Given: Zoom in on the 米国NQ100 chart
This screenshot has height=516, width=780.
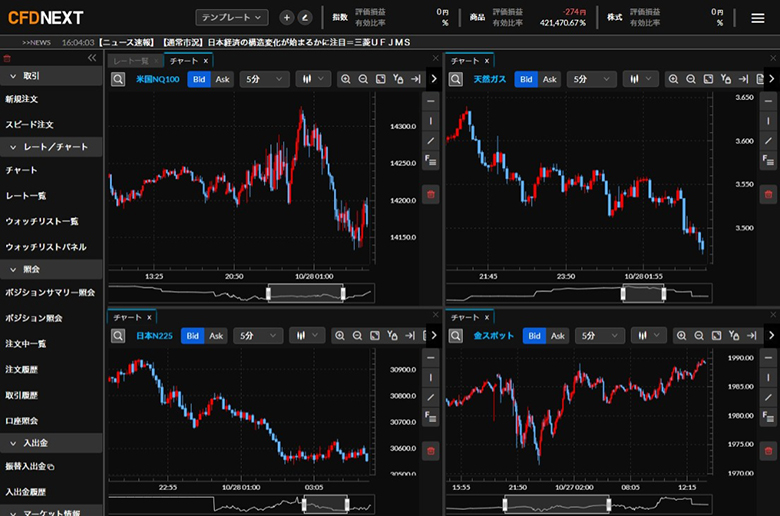Looking at the screenshot, I should tap(345, 79).
